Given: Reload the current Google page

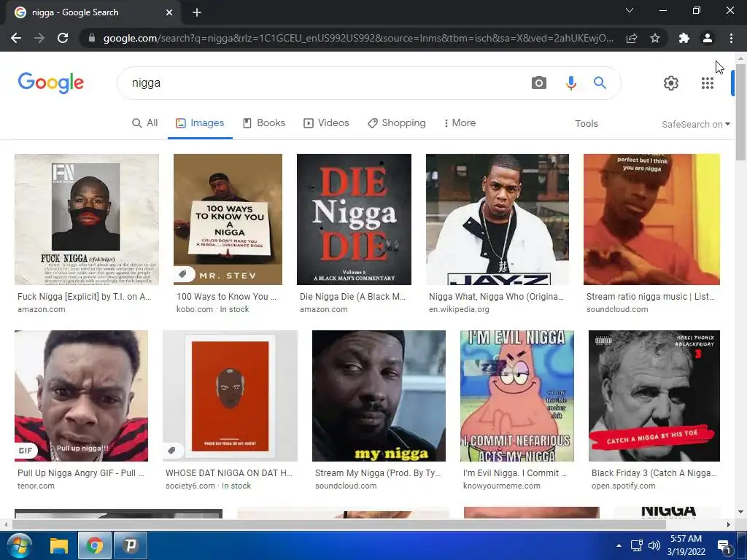Looking at the screenshot, I should [63, 38].
